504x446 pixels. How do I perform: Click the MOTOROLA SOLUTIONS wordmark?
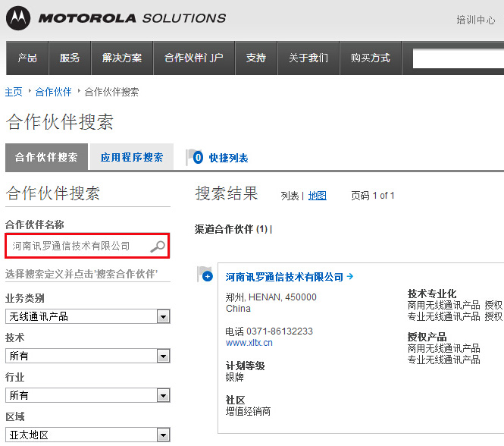[132, 18]
